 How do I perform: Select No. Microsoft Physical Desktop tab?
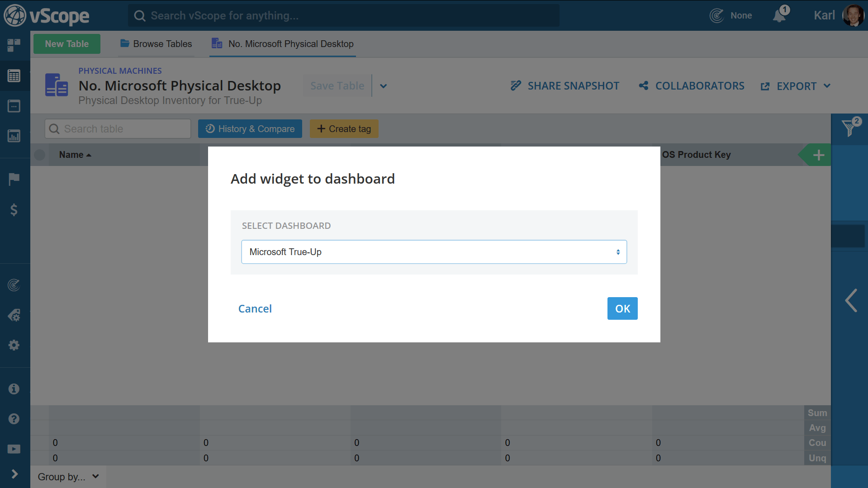(x=282, y=44)
